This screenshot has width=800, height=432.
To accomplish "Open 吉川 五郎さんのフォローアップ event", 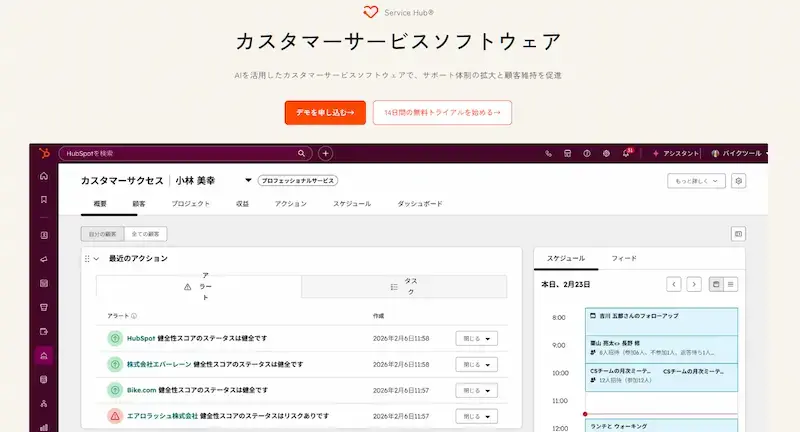I will [661, 321].
